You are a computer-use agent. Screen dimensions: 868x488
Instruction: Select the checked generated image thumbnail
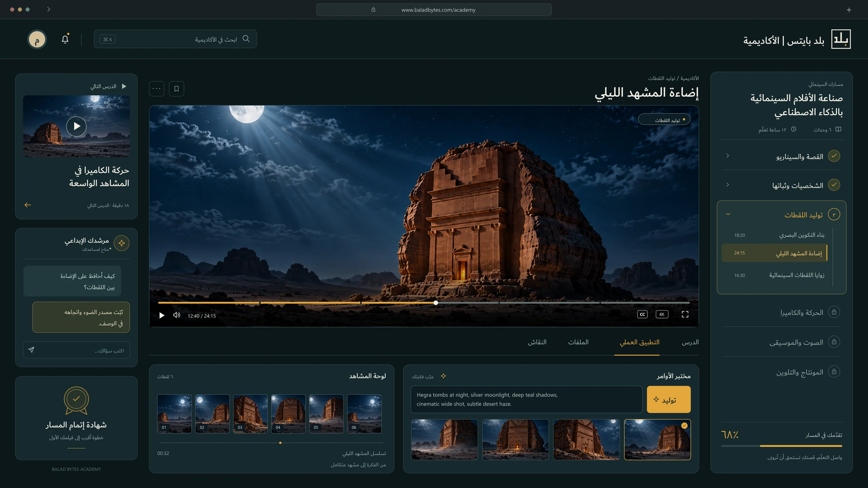[657, 440]
